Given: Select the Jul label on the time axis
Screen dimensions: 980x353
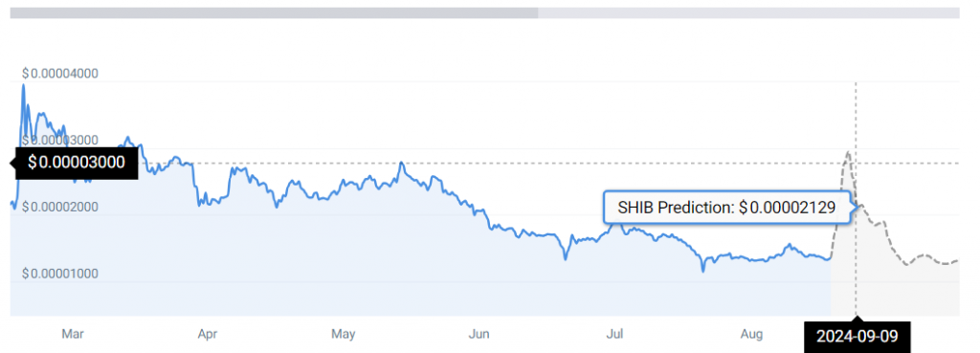Looking at the screenshot, I should click(616, 334).
